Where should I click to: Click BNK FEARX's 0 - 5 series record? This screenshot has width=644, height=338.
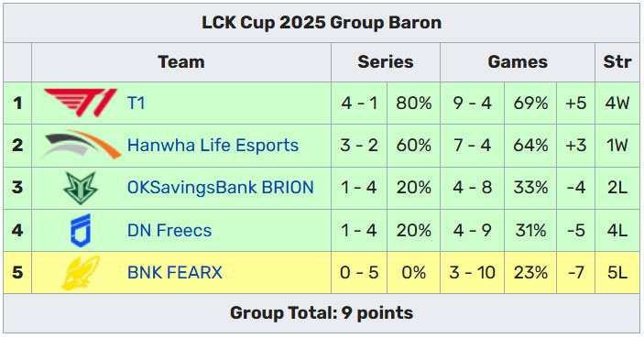tap(359, 273)
